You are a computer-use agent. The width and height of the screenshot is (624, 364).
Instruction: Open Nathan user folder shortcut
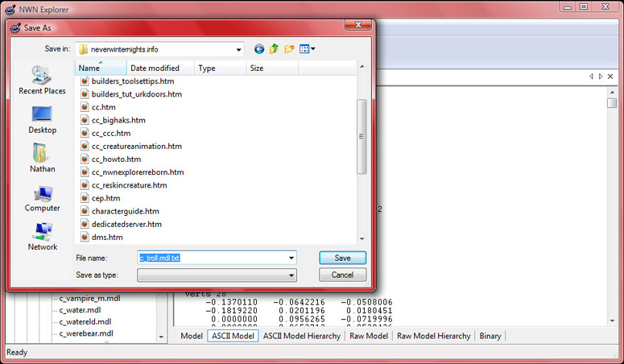(42, 158)
